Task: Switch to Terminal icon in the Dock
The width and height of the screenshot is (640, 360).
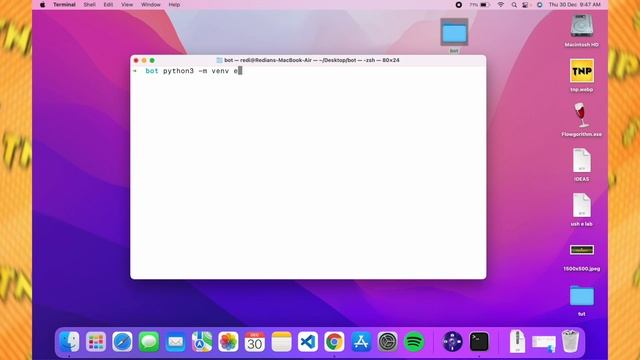Action: (x=479, y=342)
